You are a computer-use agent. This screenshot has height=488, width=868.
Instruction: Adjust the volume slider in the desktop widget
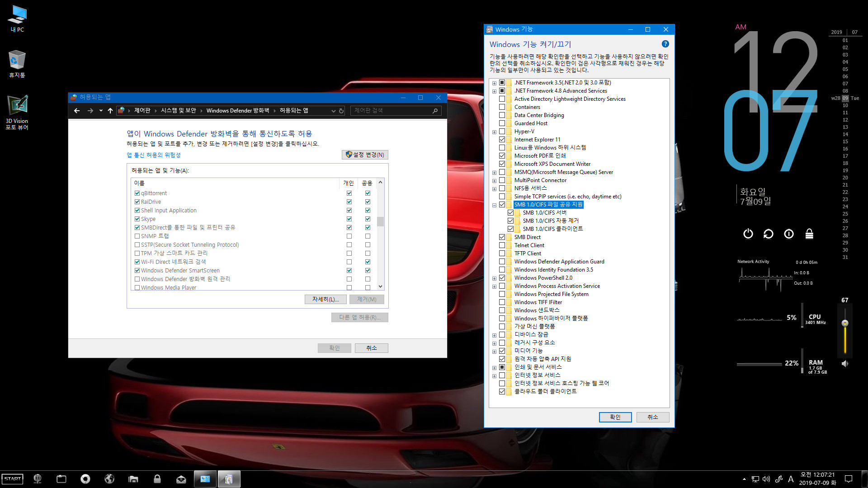[x=844, y=331]
